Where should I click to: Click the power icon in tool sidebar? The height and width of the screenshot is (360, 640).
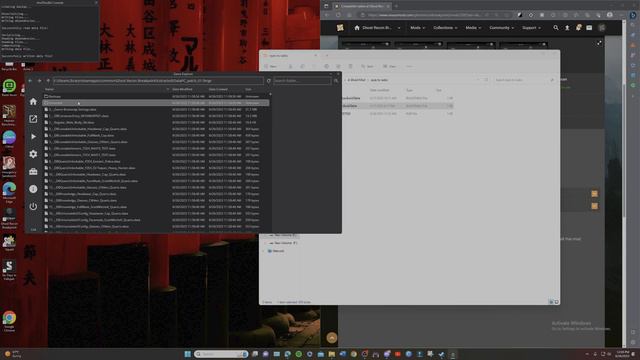tap(33, 207)
